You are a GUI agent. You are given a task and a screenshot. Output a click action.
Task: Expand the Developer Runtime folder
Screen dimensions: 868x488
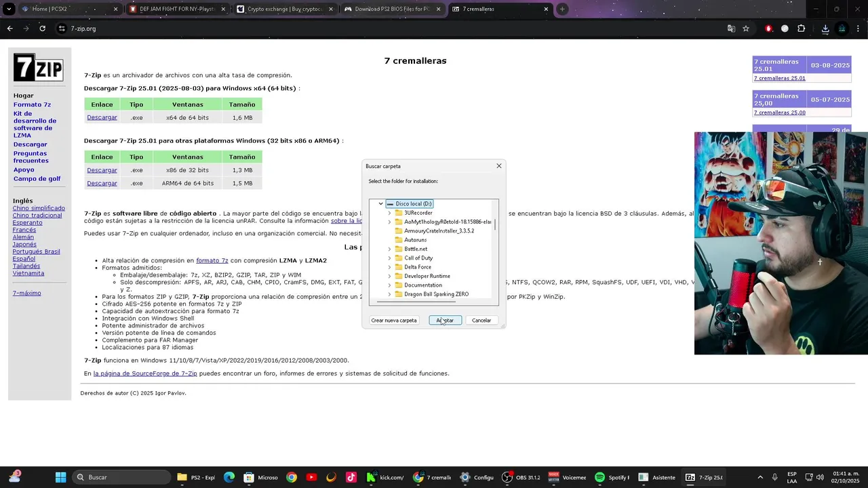point(389,276)
